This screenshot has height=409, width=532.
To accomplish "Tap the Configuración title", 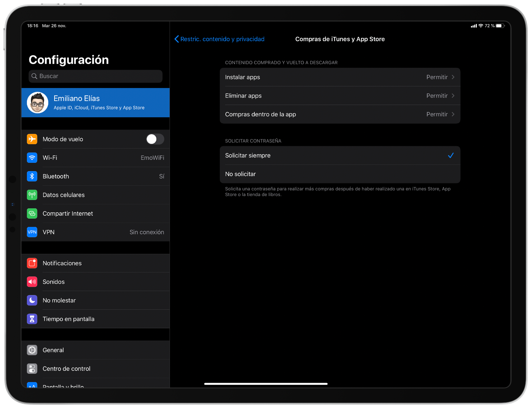I will [x=69, y=60].
